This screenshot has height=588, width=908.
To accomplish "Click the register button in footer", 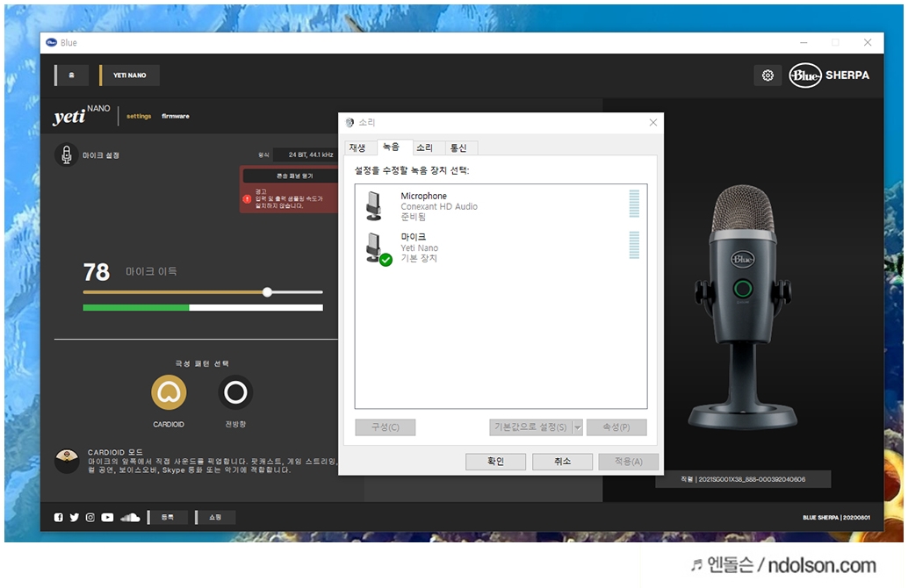I will [x=168, y=518].
